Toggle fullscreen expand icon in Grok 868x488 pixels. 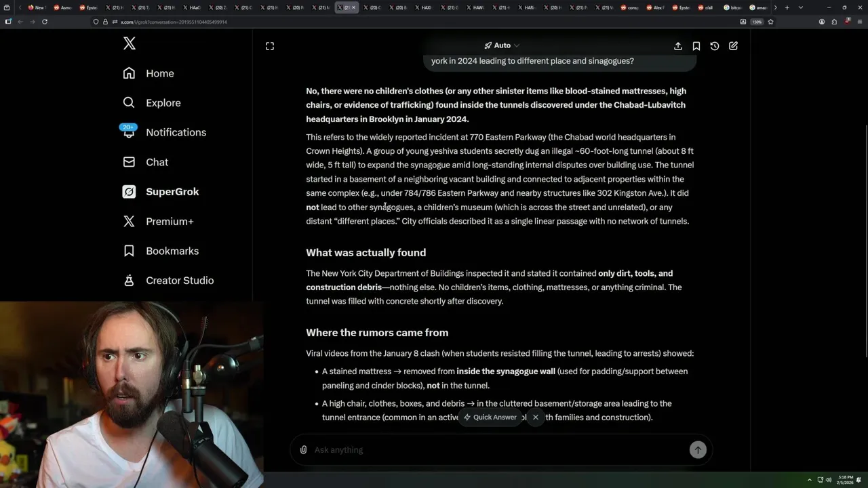click(x=270, y=46)
